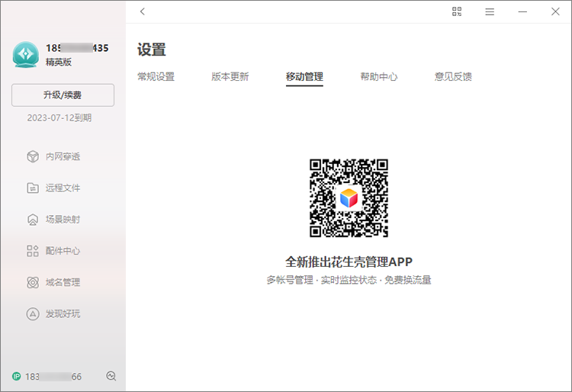Select the 移动管理 tab
Viewport: 572px width, 392px height.
pyautogui.click(x=304, y=76)
